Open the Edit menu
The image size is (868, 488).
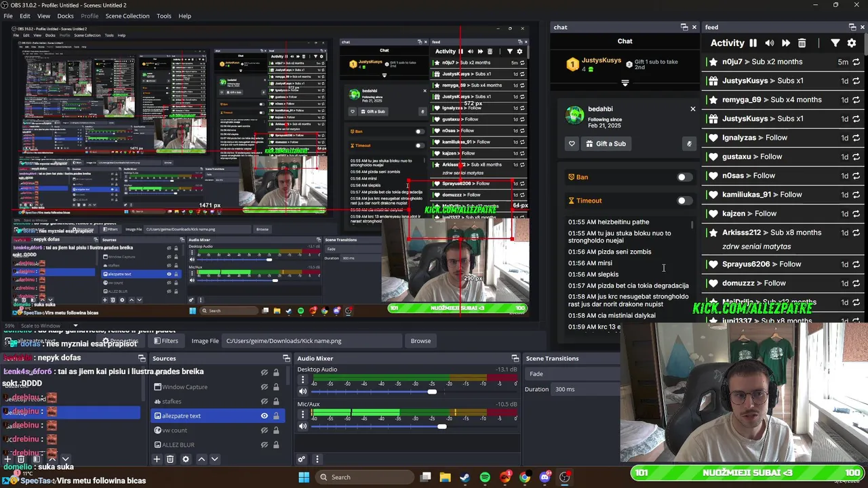click(25, 16)
